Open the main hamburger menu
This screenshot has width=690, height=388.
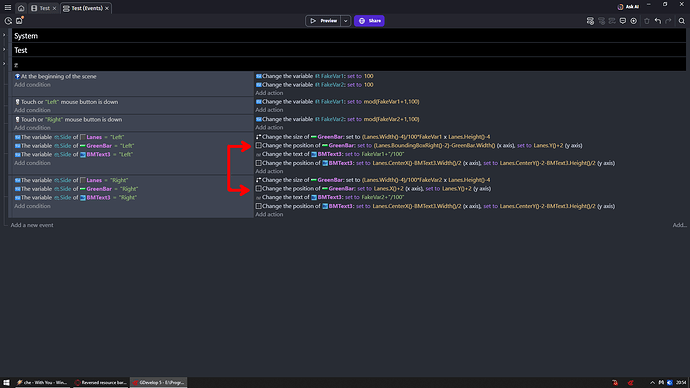pos(8,8)
